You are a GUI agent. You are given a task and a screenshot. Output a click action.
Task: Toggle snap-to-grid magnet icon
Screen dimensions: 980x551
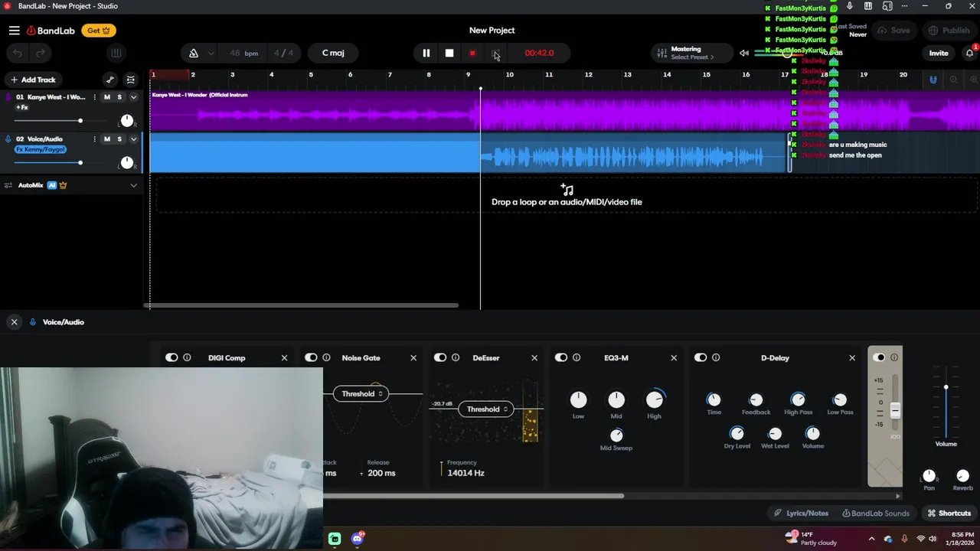tap(933, 80)
